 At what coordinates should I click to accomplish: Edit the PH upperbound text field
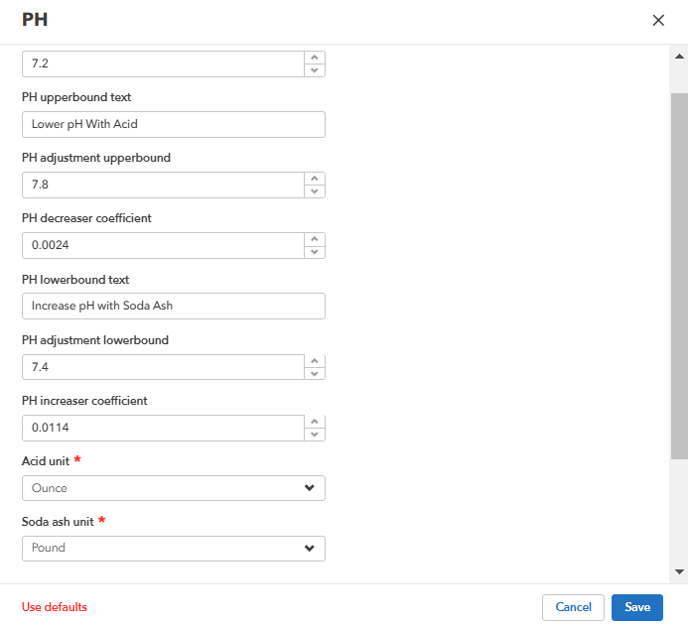tap(173, 124)
